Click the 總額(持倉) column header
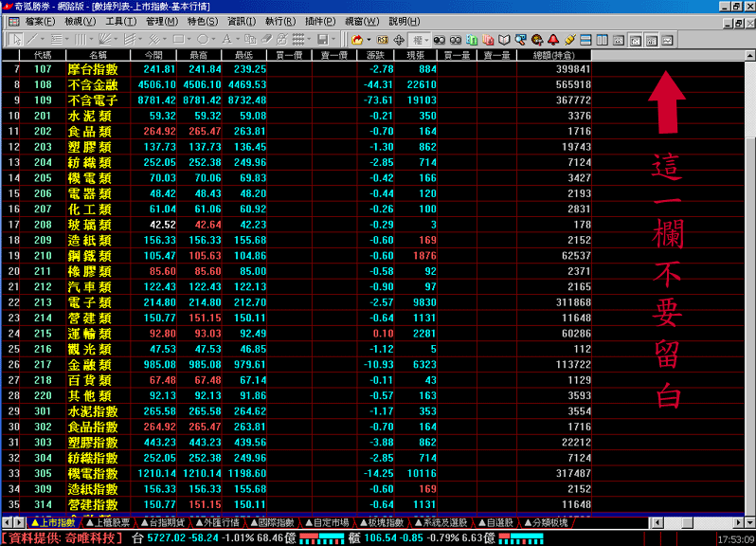This screenshot has height=546, width=756. click(x=553, y=55)
